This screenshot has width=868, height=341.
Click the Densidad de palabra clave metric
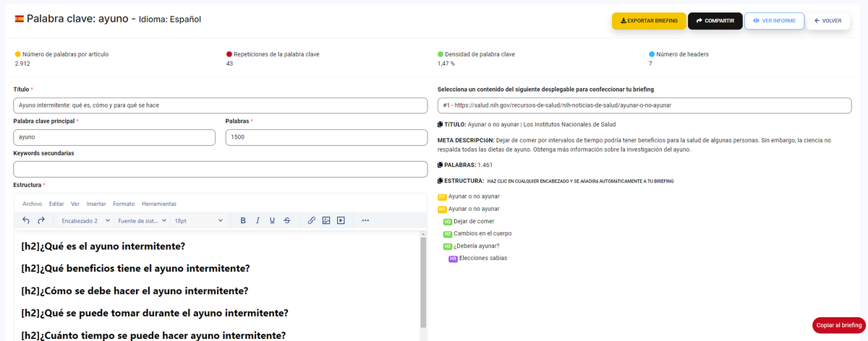click(x=477, y=59)
